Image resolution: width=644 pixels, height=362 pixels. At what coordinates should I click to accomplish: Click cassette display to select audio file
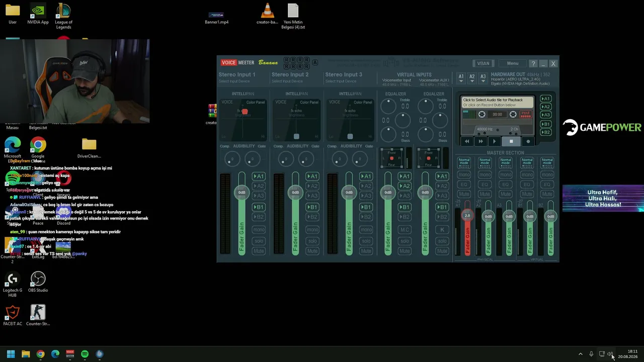(x=498, y=102)
